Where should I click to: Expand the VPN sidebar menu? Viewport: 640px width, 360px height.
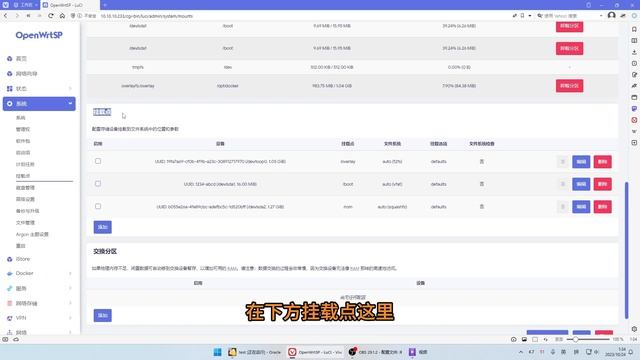(39, 318)
